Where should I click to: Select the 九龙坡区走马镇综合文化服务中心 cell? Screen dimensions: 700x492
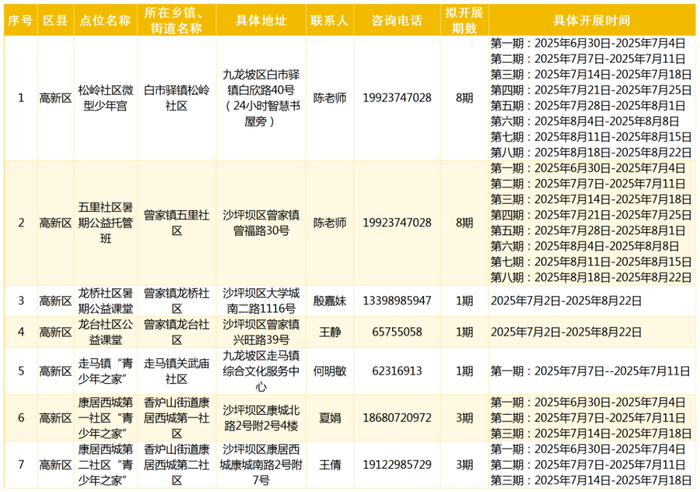click(261, 371)
